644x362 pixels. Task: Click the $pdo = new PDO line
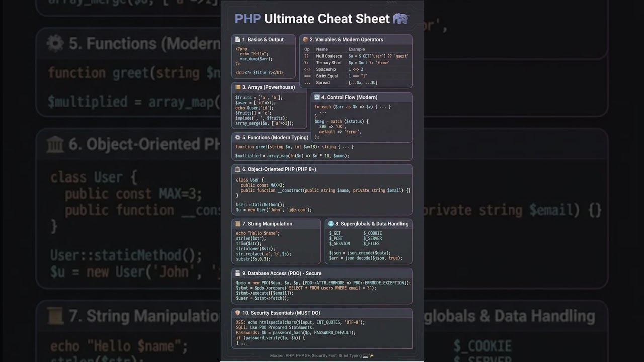point(324,283)
